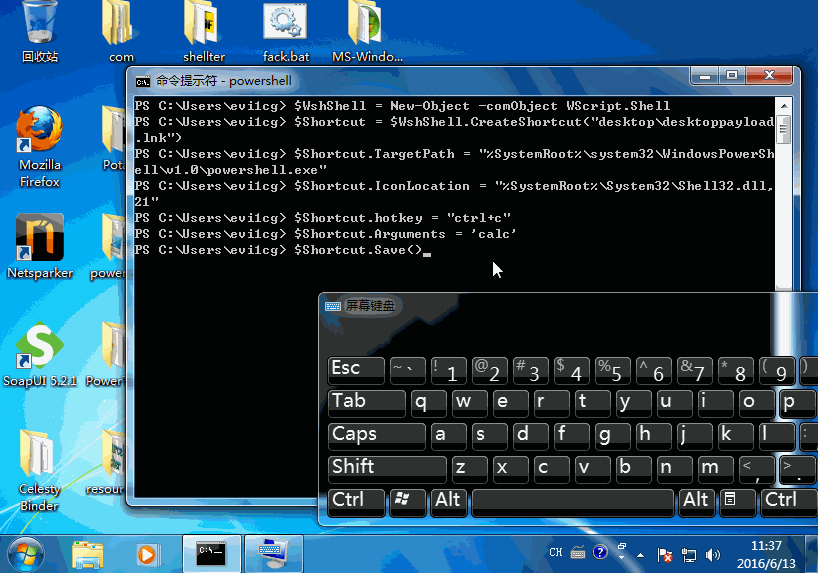Toggle left Shift key on on-screen keyboard

point(387,468)
